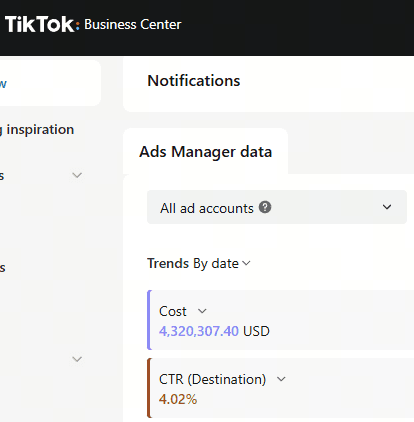The image size is (414, 422).
Task: Click the Business Center title text
Action: [133, 24]
